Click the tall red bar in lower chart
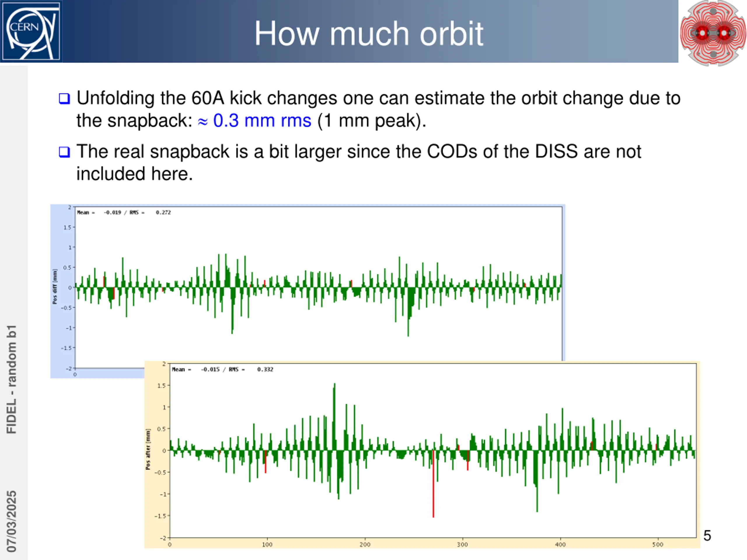747x560 pixels. tap(433, 483)
